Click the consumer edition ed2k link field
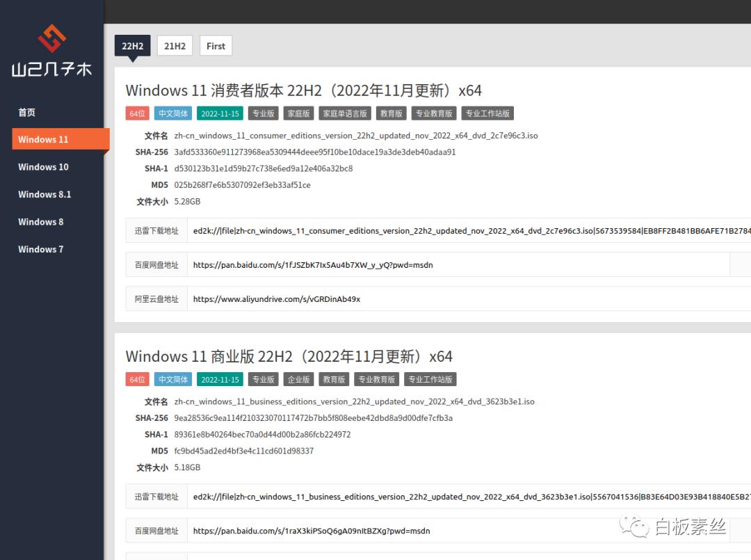The width and height of the screenshot is (751, 560). [469, 231]
